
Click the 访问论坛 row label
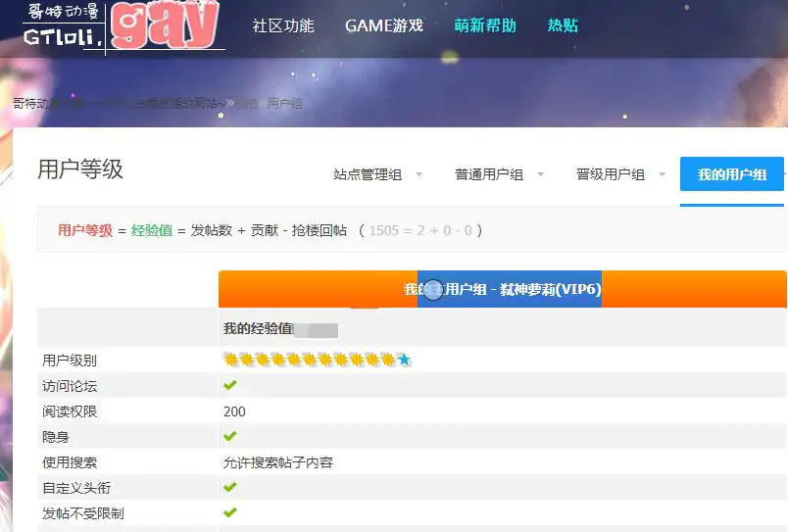(70, 386)
